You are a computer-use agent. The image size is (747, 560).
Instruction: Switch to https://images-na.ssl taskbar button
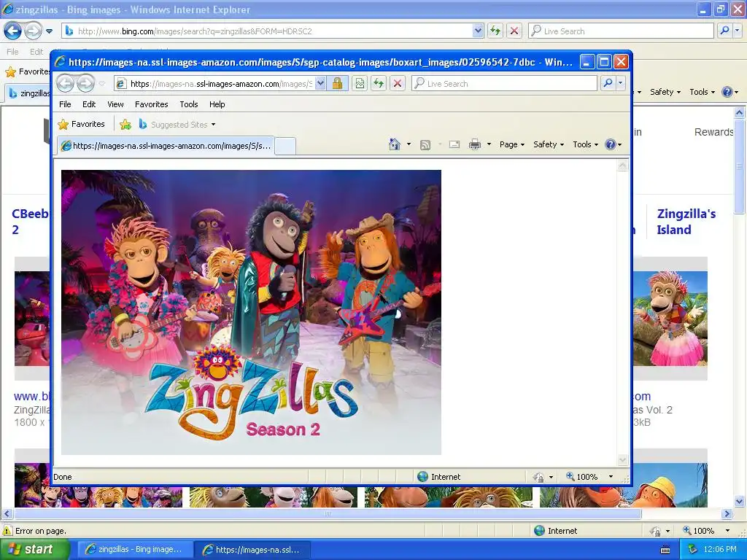pos(252,550)
